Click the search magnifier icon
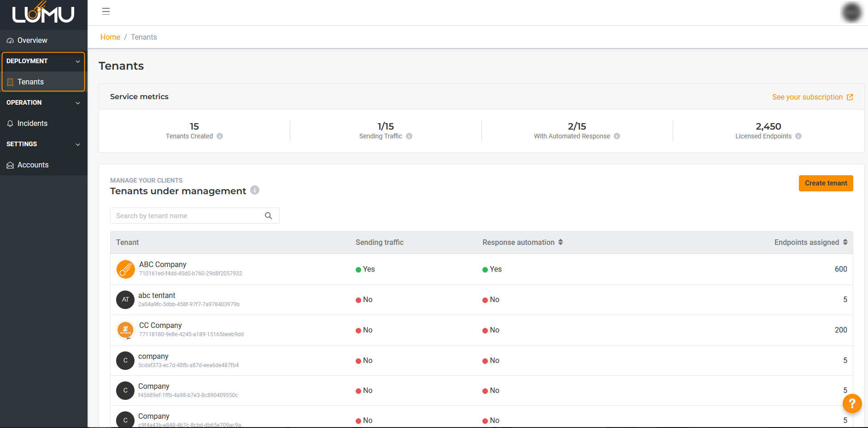The height and width of the screenshot is (428, 868). pyautogui.click(x=269, y=216)
